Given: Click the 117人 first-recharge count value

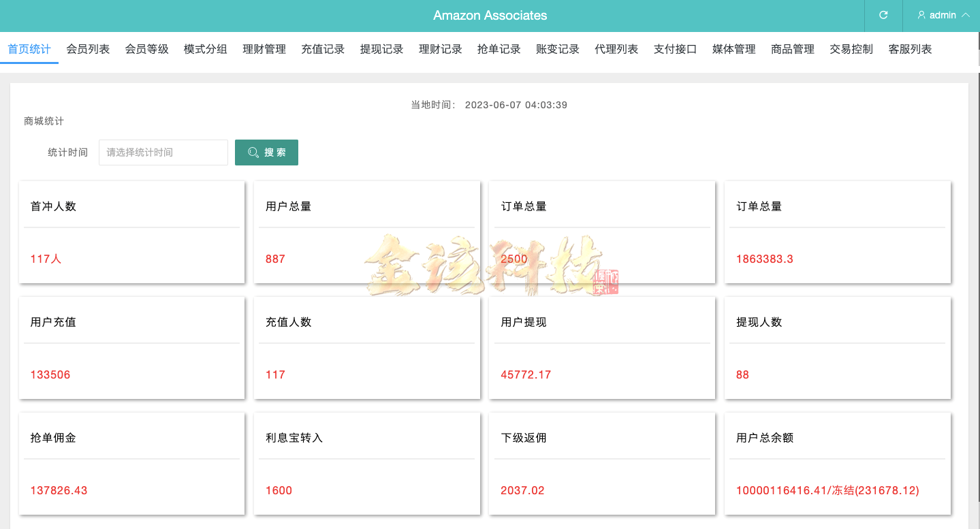Looking at the screenshot, I should 45,259.
